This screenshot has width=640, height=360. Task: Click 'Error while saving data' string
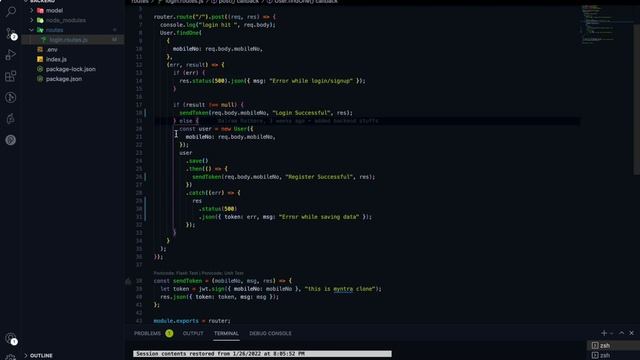pyautogui.click(x=319, y=217)
